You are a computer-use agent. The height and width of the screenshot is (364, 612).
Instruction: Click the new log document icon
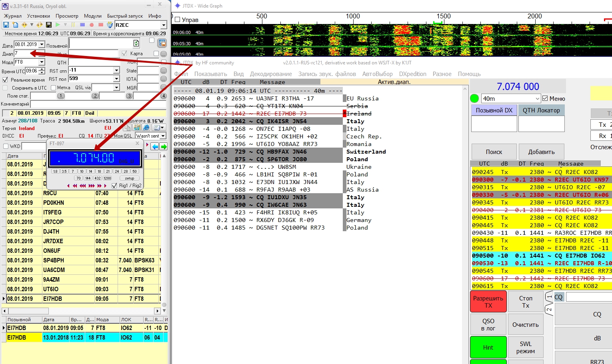click(x=15, y=25)
